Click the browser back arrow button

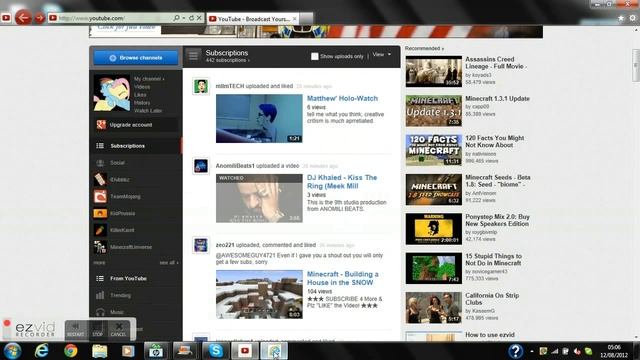tap(23, 18)
